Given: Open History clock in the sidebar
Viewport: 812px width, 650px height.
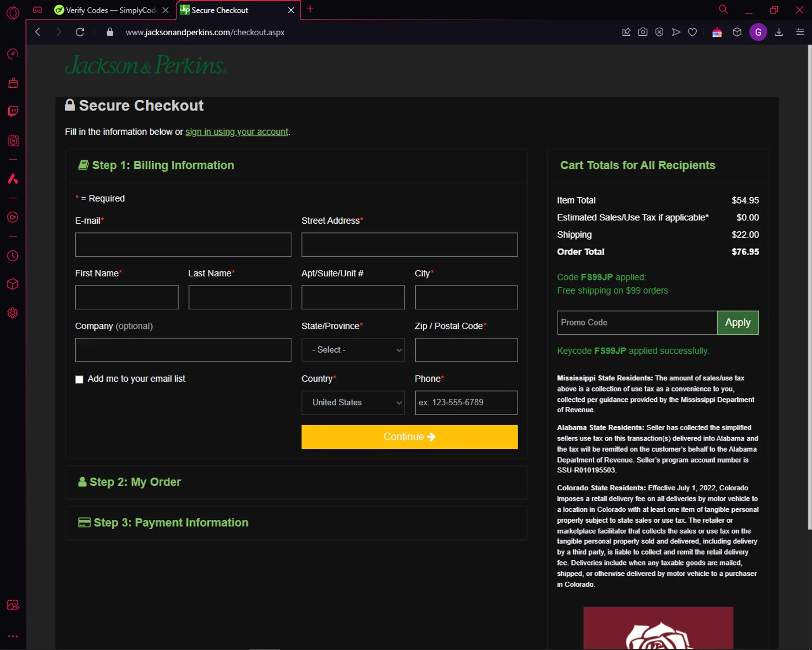Looking at the screenshot, I should [13, 256].
